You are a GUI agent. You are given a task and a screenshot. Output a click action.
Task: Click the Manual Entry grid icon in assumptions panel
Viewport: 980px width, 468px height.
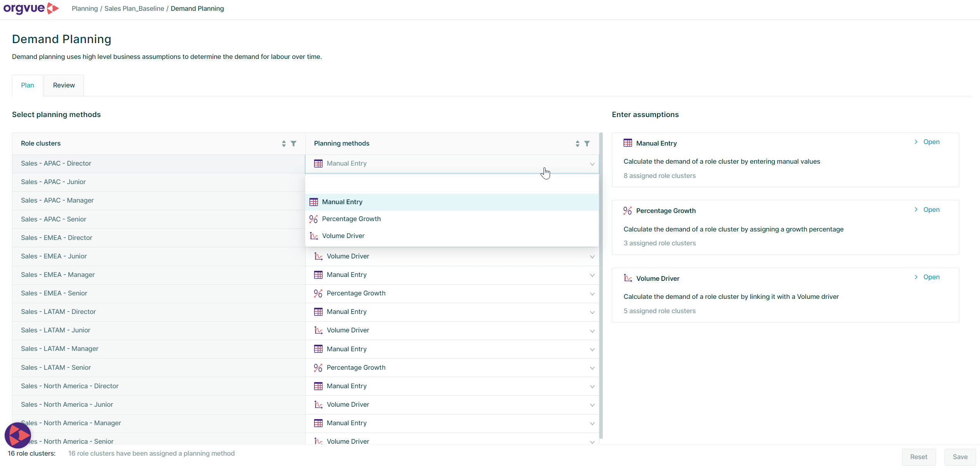tap(627, 143)
